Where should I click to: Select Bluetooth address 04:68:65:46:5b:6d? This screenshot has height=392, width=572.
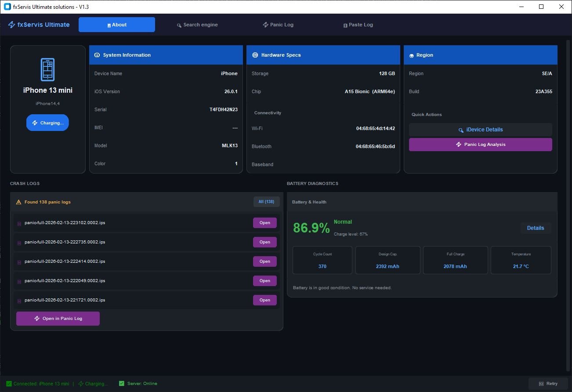pos(375,146)
